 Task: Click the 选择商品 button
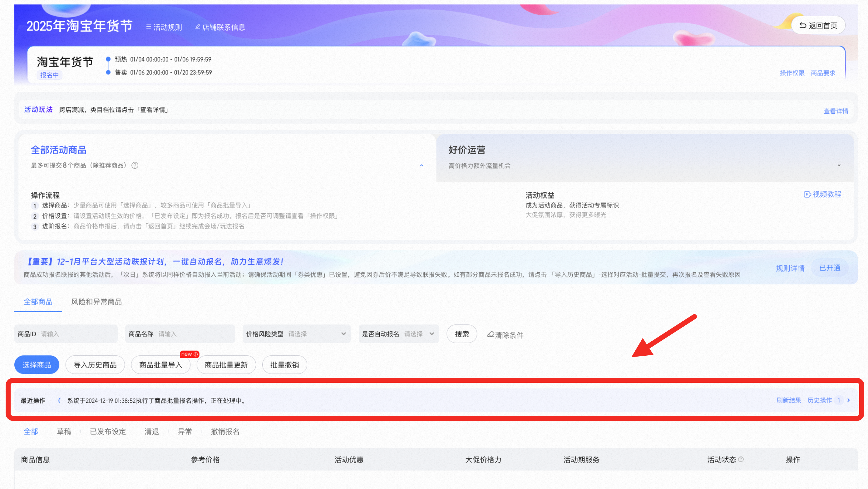tap(37, 365)
